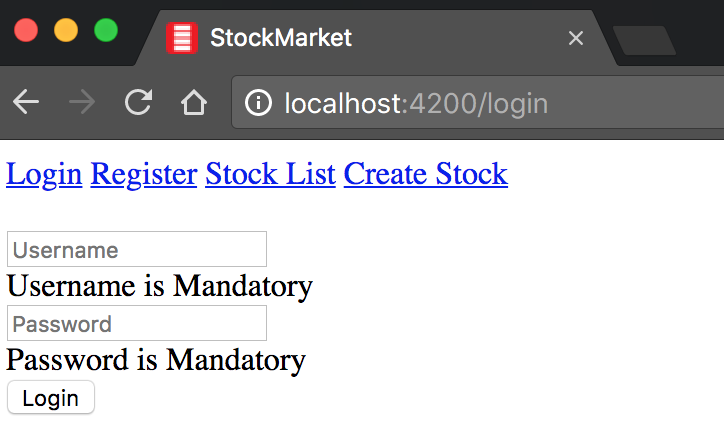Open the Stock List link
Image resolution: width=724 pixels, height=440 pixels.
tap(270, 174)
